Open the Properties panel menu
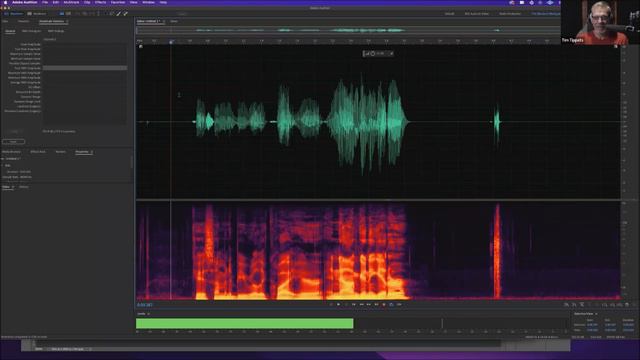This screenshot has height=360, width=640. (x=92, y=152)
